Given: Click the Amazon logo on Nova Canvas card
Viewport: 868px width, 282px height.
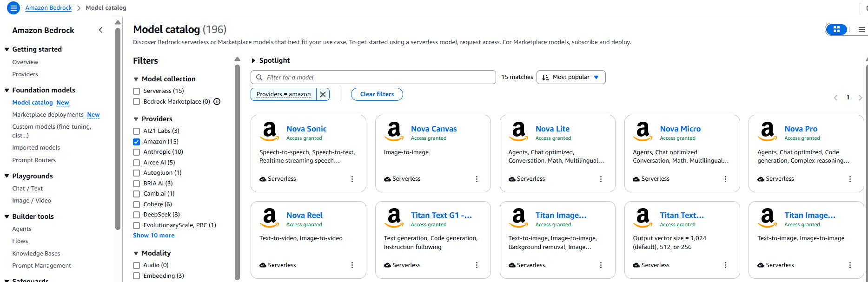Looking at the screenshot, I should coord(394,132).
